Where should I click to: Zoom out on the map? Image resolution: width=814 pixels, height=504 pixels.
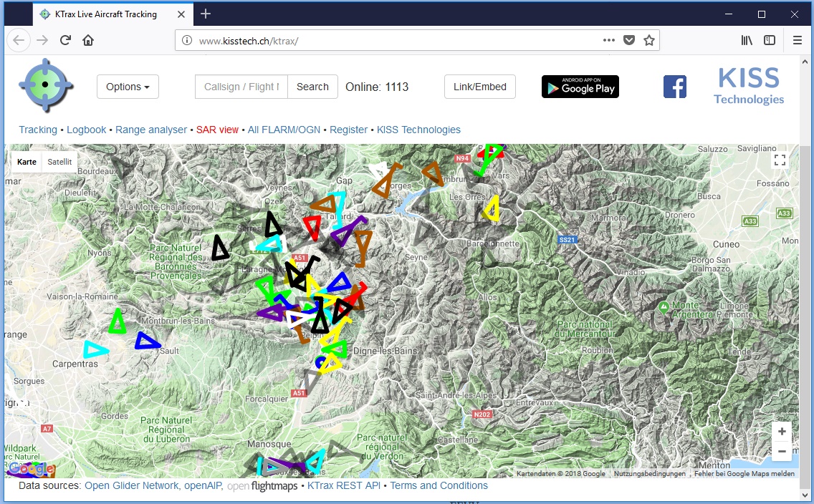[x=782, y=452]
